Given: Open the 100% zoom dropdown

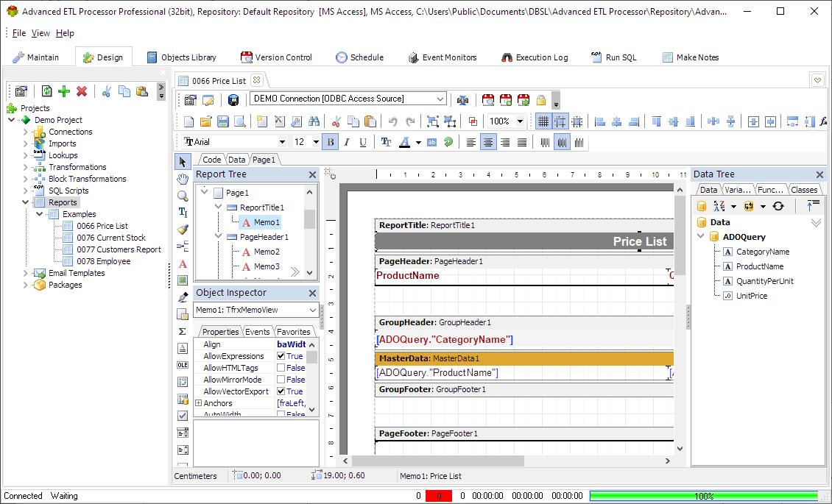Looking at the screenshot, I should [x=520, y=121].
